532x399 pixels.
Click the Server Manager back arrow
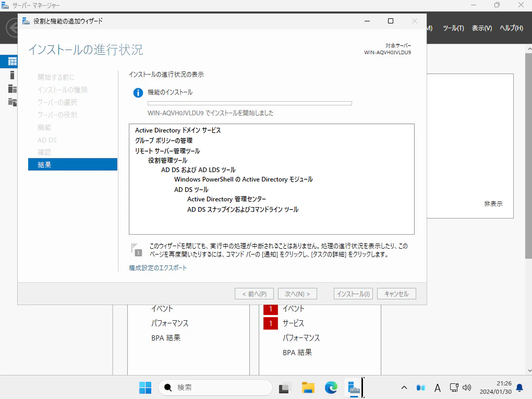click(x=12, y=28)
